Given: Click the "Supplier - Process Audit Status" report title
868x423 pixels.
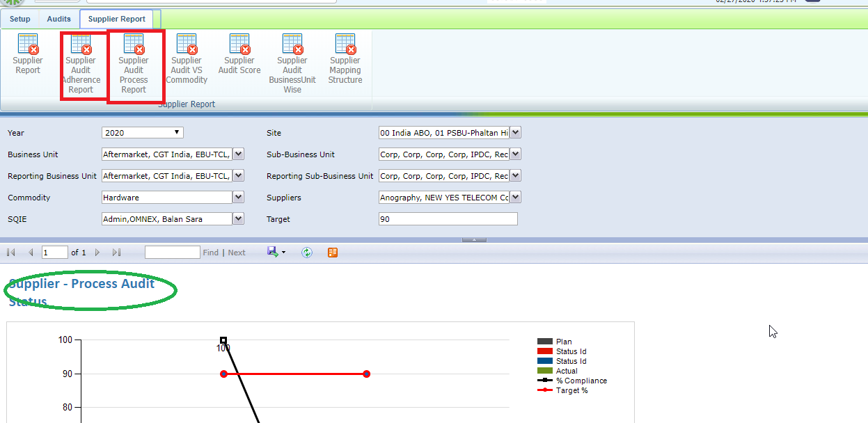Looking at the screenshot, I should click(81, 293).
